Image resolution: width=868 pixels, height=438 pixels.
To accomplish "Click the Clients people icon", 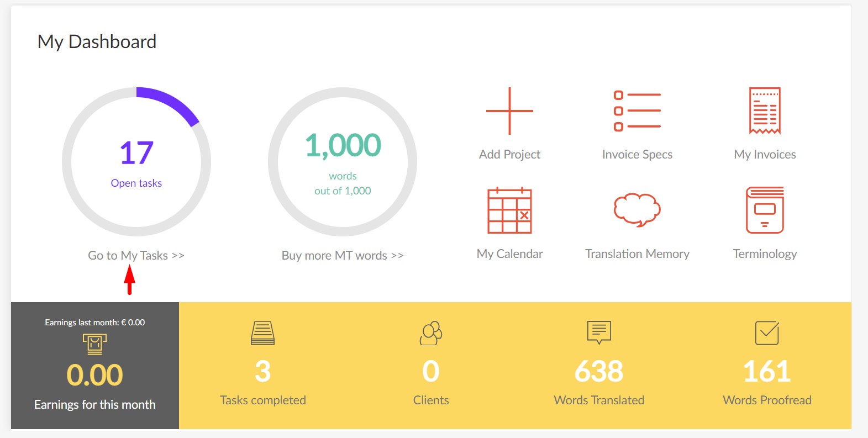I will click(431, 333).
